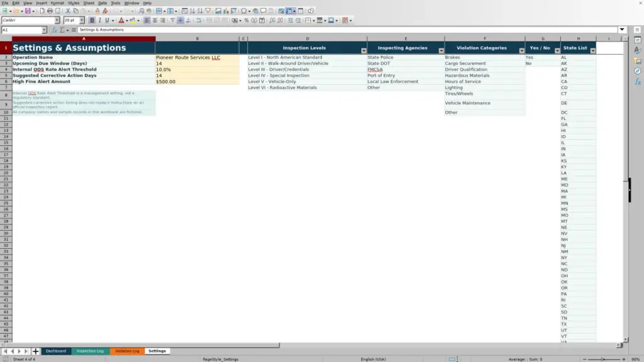The width and height of the screenshot is (644, 362).
Task: Open sidebar Gallery deck icon
Action: pyautogui.click(x=638, y=61)
